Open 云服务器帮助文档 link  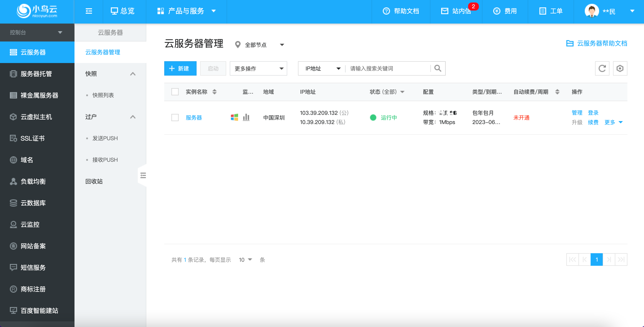tap(596, 43)
